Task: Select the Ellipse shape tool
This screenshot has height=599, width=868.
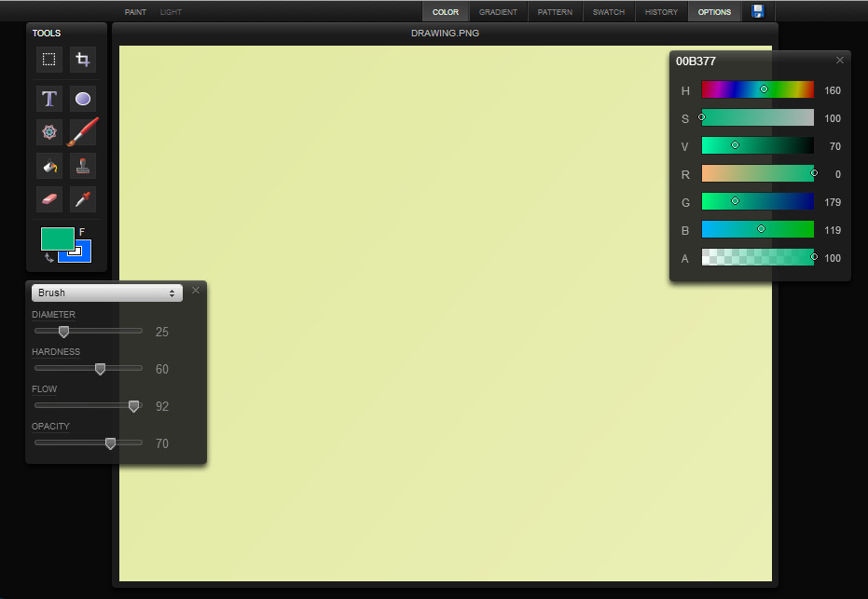Action: [x=83, y=99]
